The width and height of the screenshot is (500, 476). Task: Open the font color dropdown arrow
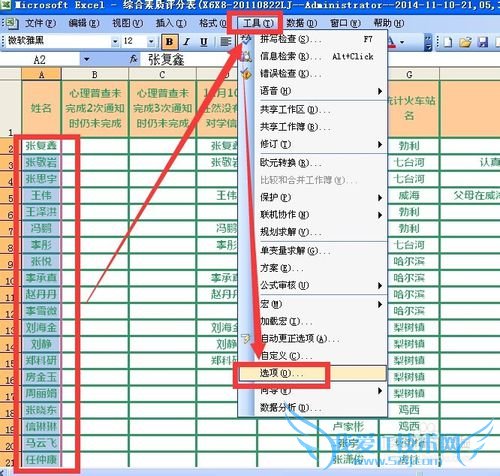402,42
